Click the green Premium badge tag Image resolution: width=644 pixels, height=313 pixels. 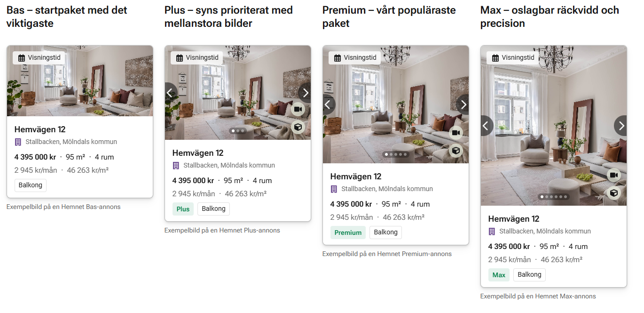coord(348,233)
